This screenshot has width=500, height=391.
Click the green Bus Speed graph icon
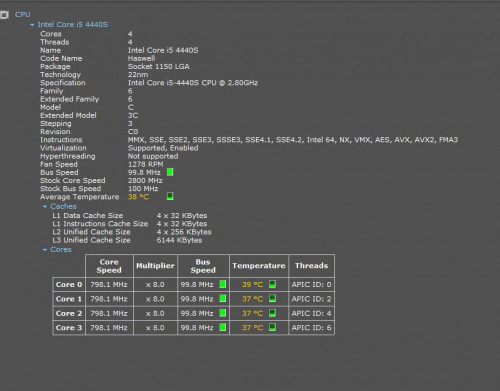(x=170, y=172)
